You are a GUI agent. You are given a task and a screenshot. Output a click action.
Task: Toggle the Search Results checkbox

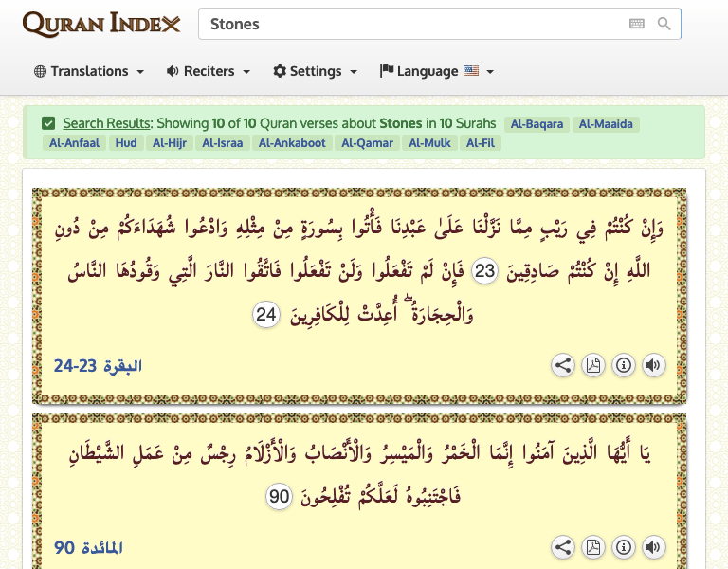click(x=48, y=123)
